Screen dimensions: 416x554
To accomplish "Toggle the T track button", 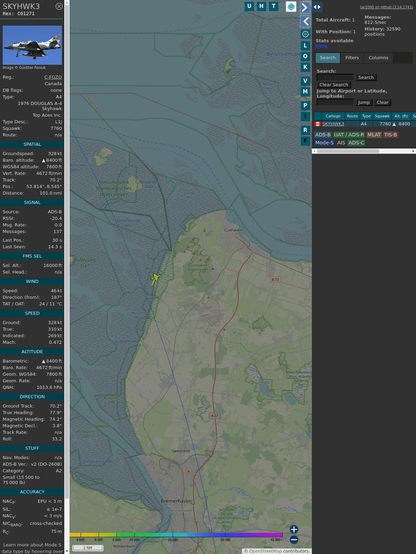I will pos(274,6).
